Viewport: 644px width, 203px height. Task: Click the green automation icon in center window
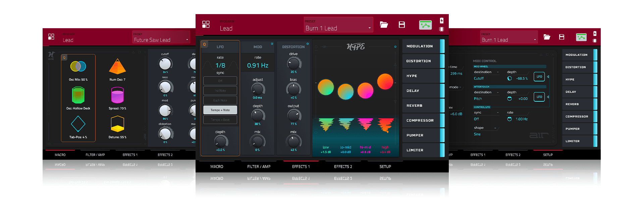(425, 25)
